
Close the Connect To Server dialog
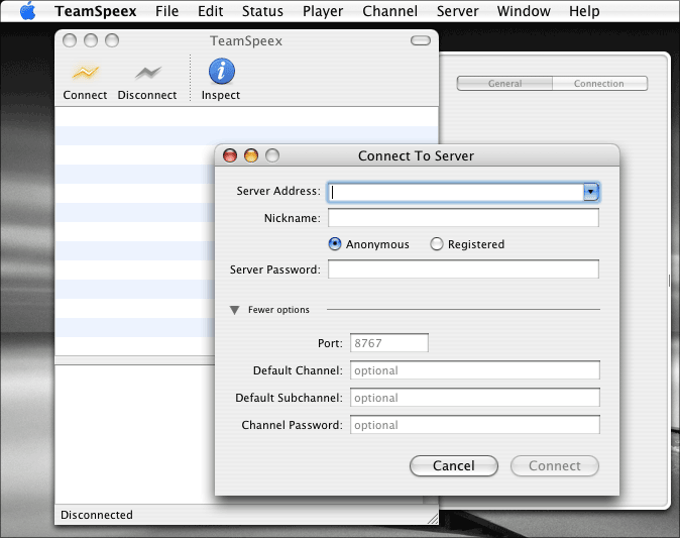point(230,155)
